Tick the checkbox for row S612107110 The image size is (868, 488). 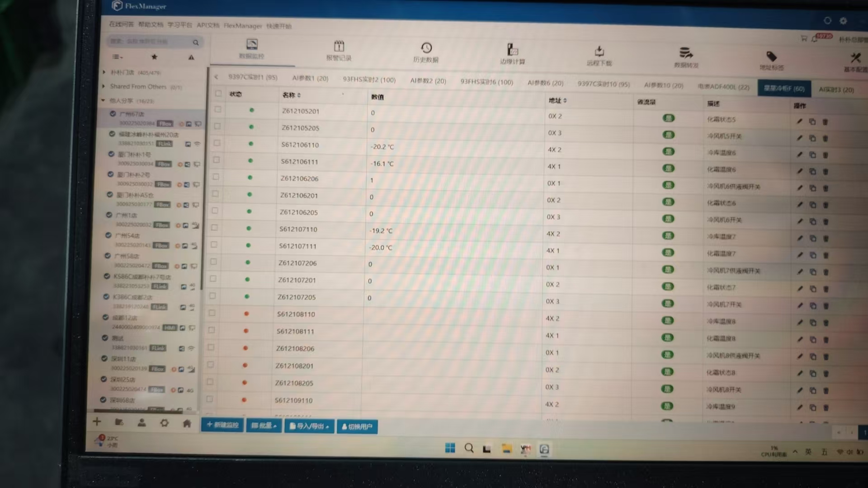(214, 227)
